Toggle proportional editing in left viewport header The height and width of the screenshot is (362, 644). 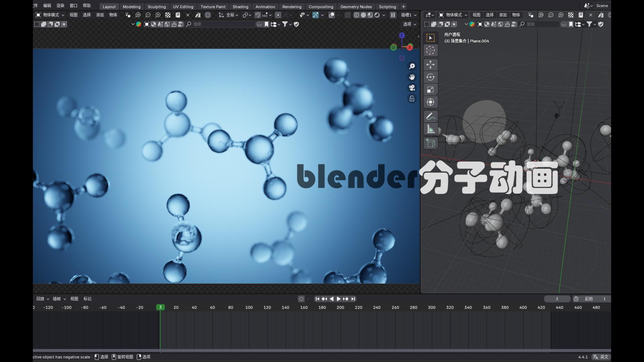(278, 15)
